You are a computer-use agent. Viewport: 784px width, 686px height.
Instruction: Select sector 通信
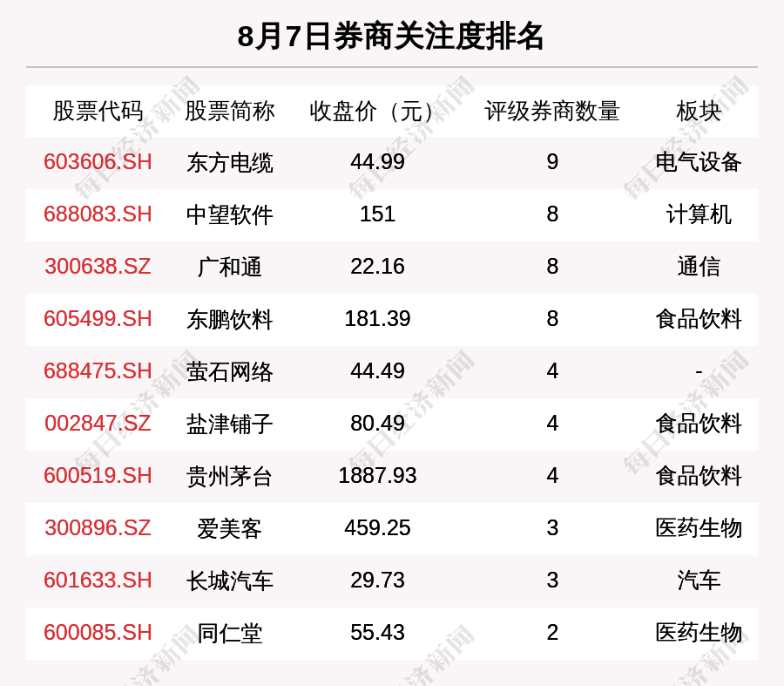[699, 266]
